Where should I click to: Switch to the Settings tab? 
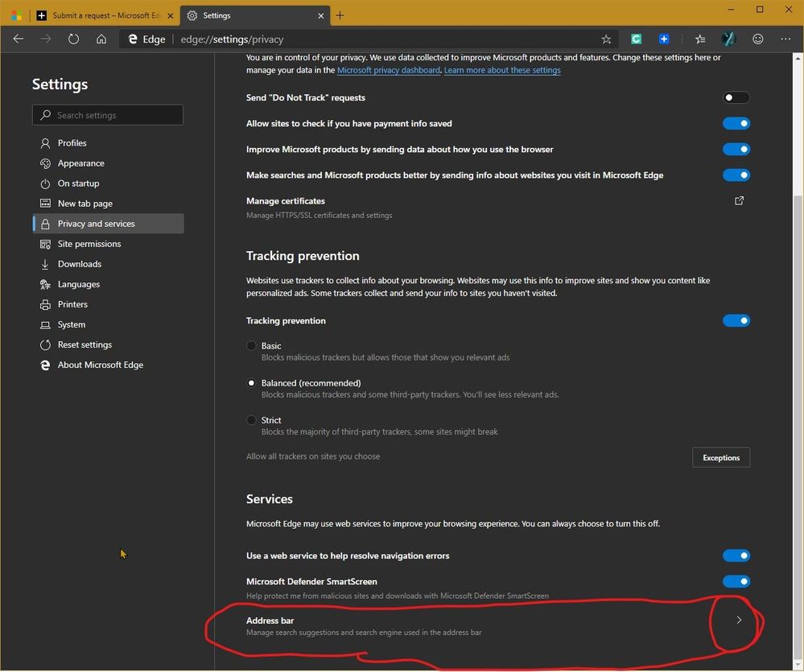(255, 15)
